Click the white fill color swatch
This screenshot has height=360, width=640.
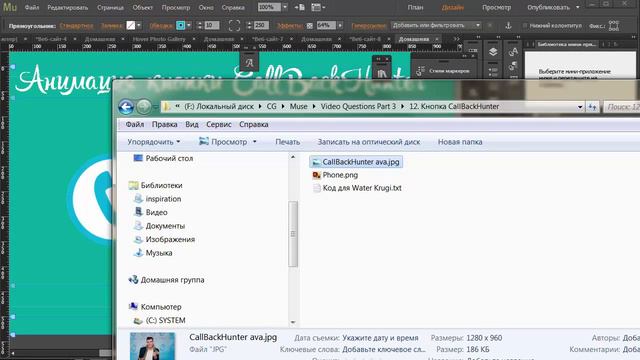pos(131,25)
